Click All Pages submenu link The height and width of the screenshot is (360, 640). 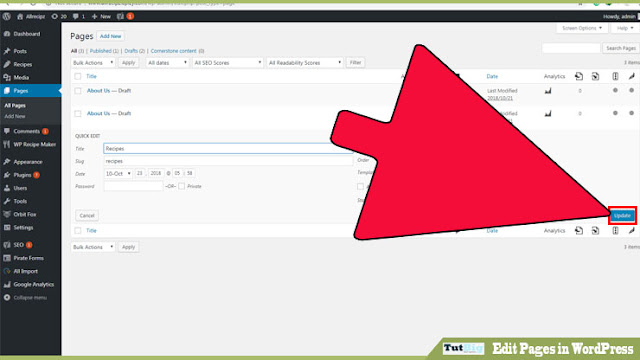[15, 105]
